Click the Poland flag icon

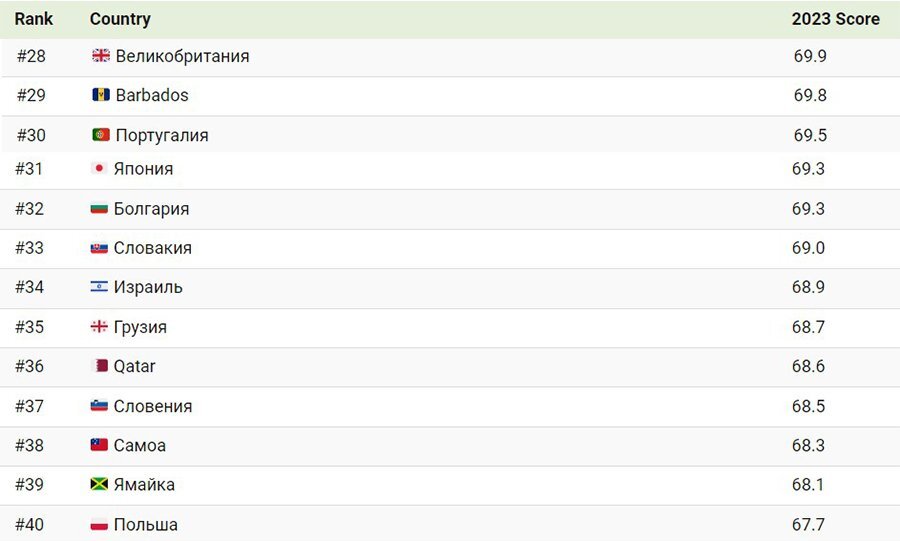point(99,524)
